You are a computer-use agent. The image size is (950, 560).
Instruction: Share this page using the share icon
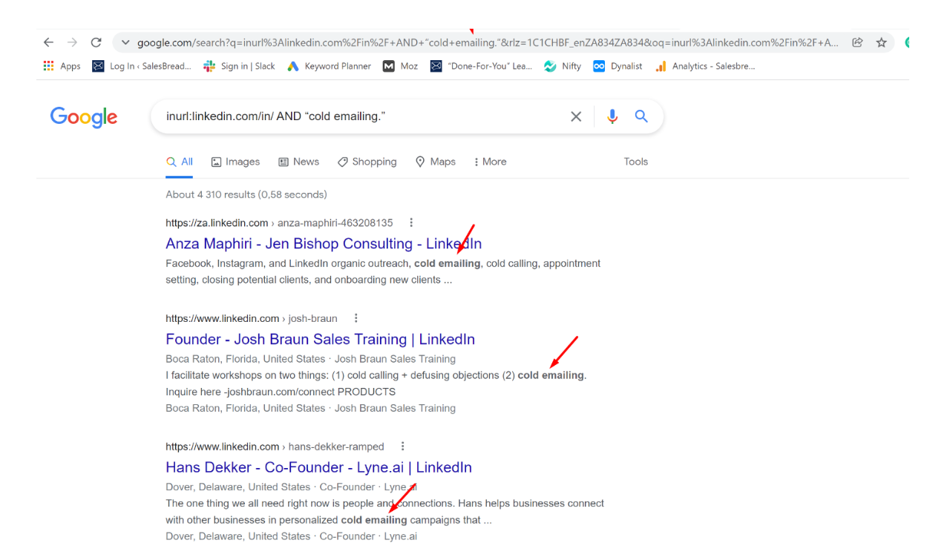[858, 42]
